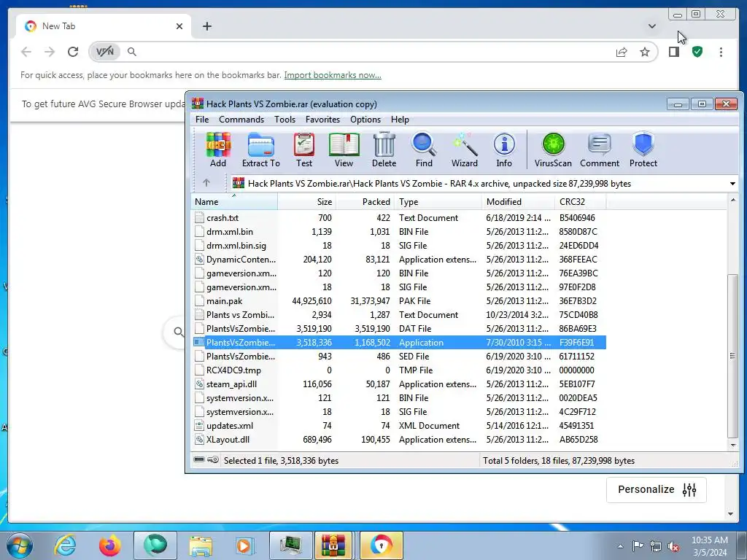This screenshot has width=747, height=560.
Task: Run the Test archive tool
Action: tap(304, 150)
